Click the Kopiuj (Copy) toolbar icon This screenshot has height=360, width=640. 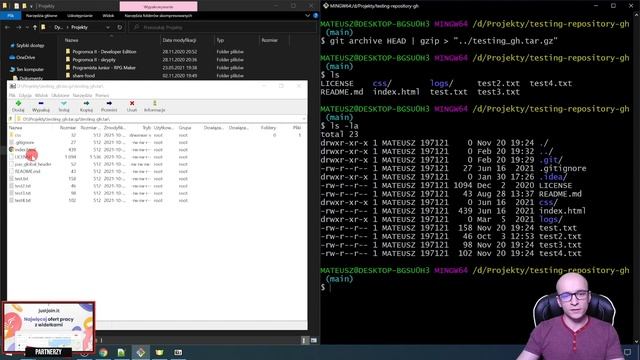(x=86, y=103)
